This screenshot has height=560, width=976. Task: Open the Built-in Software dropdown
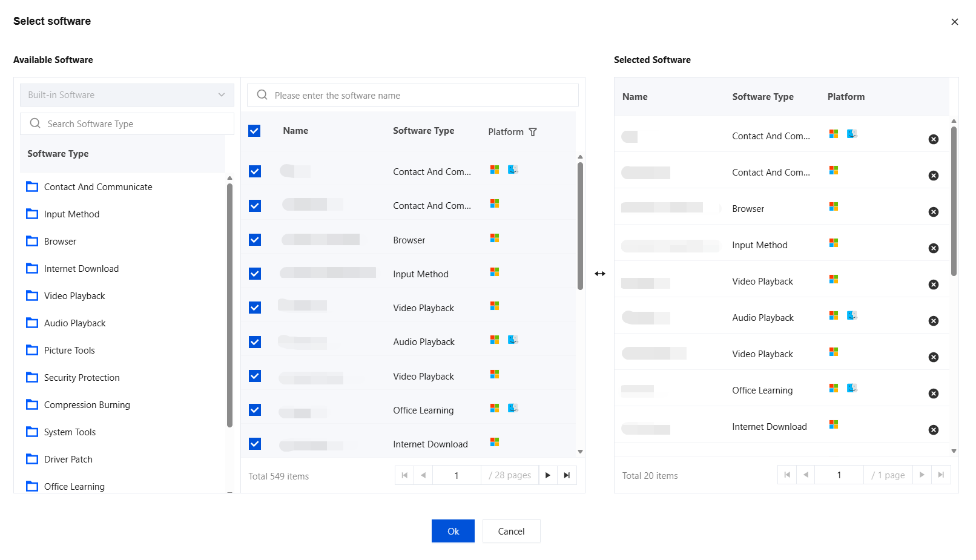click(x=127, y=95)
